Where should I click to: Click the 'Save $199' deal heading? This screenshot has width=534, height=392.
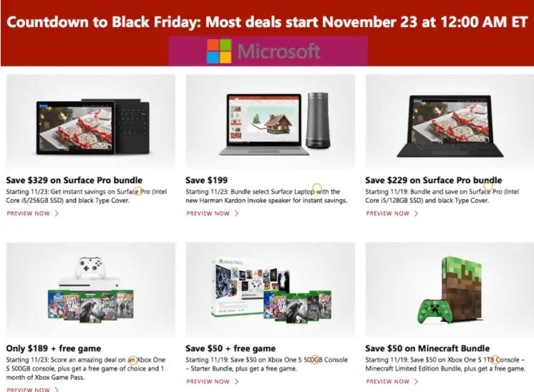pos(207,180)
